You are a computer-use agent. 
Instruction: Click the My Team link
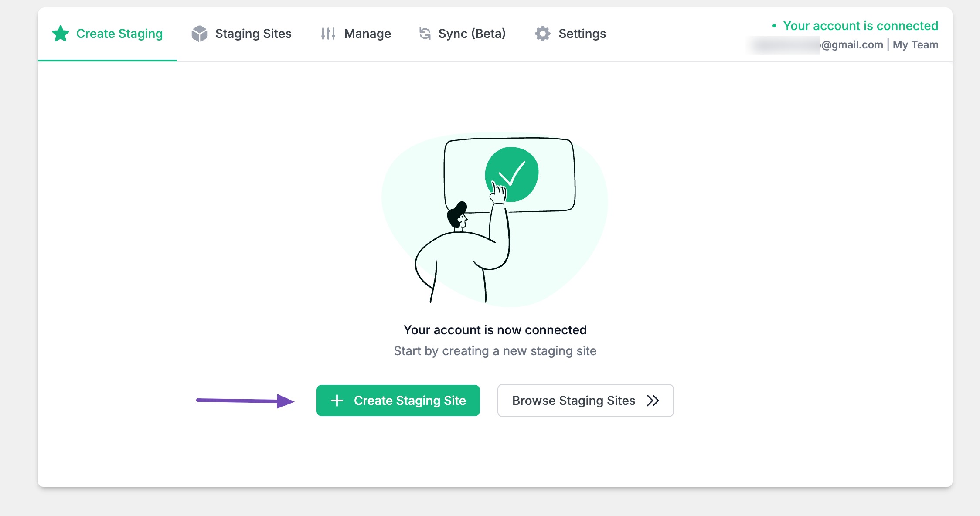pos(915,45)
